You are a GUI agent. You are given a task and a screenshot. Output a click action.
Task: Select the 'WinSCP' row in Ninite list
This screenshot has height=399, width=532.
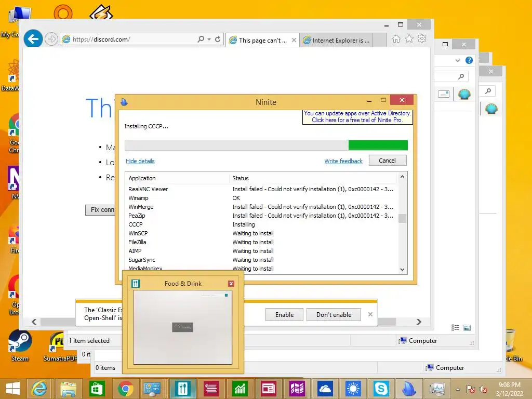261,233
